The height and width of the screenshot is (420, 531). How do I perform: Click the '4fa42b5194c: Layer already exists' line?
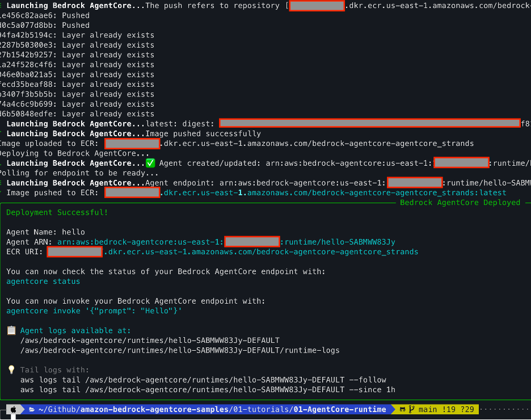click(77, 35)
